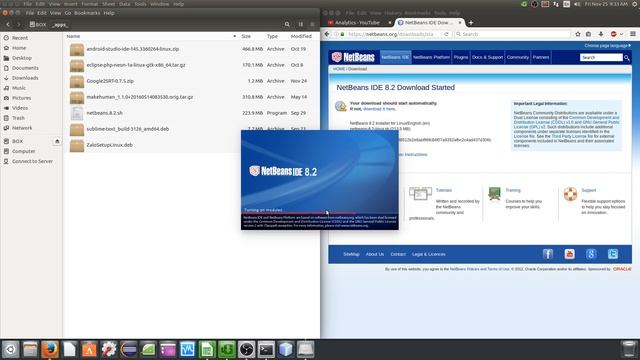Screen dimensions: 640x360
Task: Switch Files view to grid mode
Action: pyautogui.click(x=300, y=24)
